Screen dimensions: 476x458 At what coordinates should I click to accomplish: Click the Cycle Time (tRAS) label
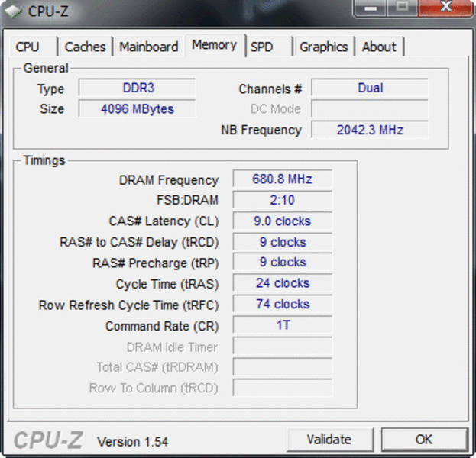pos(167,284)
